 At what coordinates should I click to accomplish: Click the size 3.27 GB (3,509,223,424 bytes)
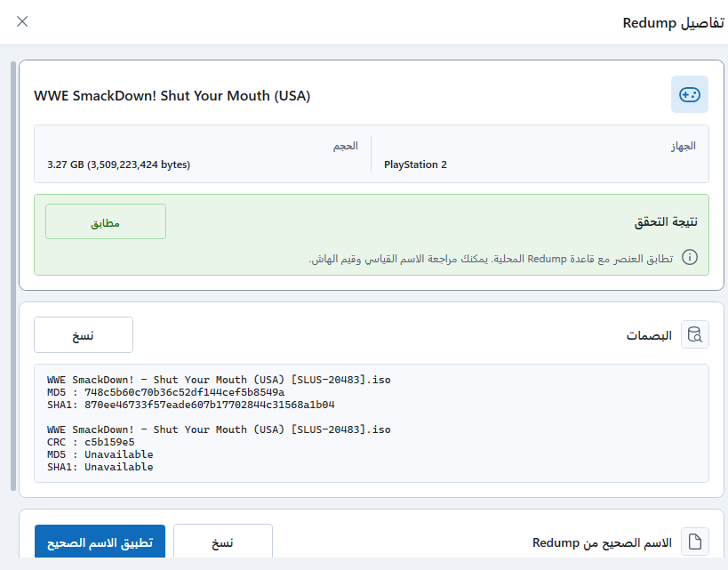click(119, 165)
